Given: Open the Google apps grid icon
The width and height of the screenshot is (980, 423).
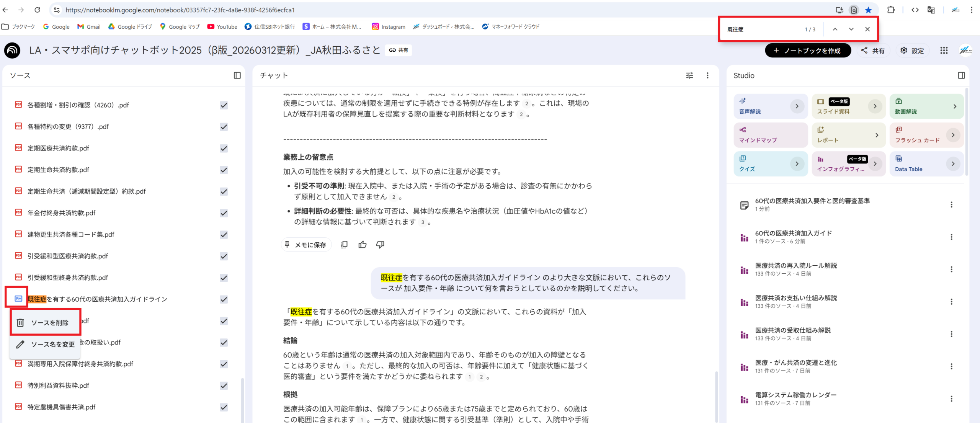Looking at the screenshot, I should click(x=944, y=51).
